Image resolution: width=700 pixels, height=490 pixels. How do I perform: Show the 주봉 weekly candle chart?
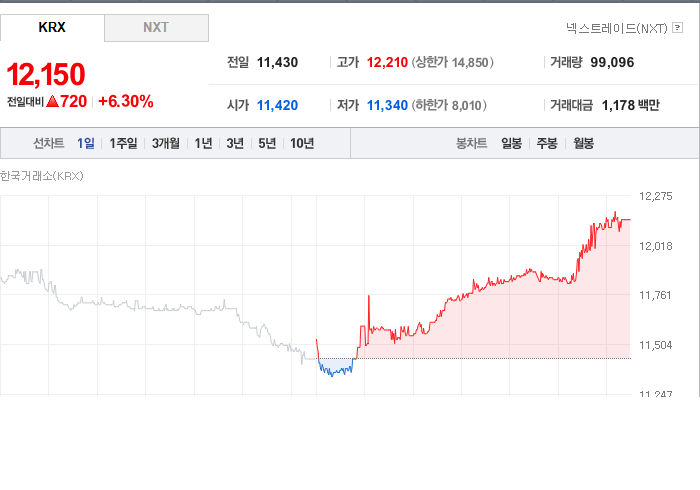tap(547, 143)
